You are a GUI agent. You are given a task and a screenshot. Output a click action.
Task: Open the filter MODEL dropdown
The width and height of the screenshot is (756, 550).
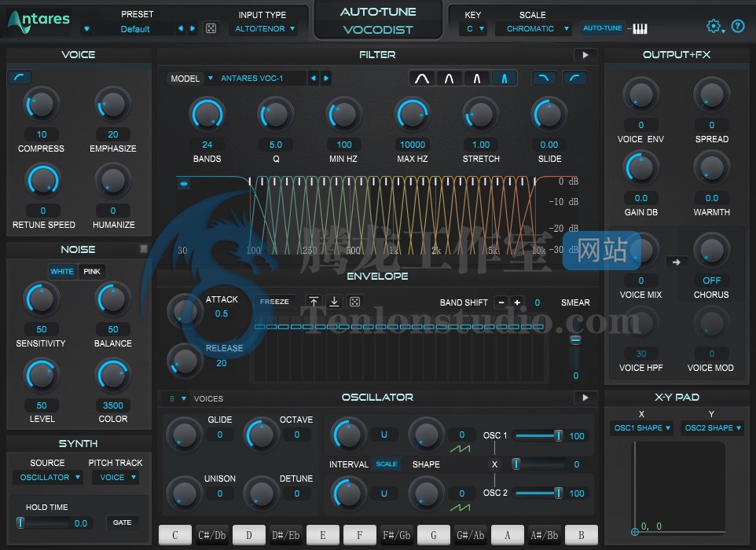(210, 78)
